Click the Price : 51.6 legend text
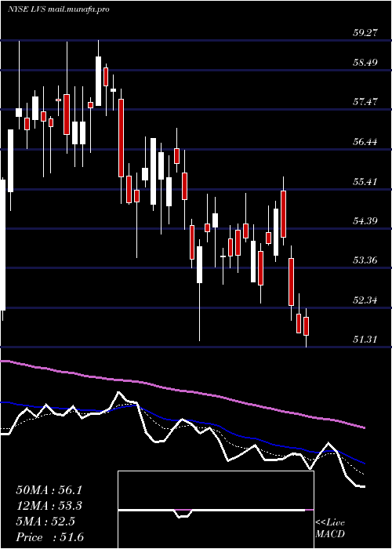 coord(50,537)
